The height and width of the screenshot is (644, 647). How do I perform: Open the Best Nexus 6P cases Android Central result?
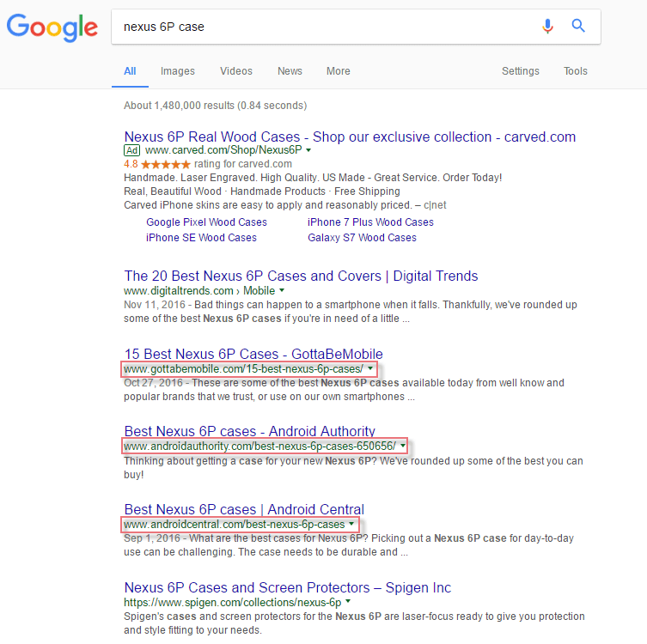pyautogui.click(x=244, y=509)
